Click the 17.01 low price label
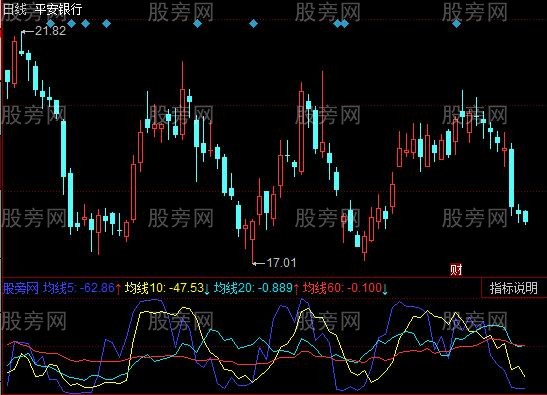547x395 pixels. coord(281,262)
